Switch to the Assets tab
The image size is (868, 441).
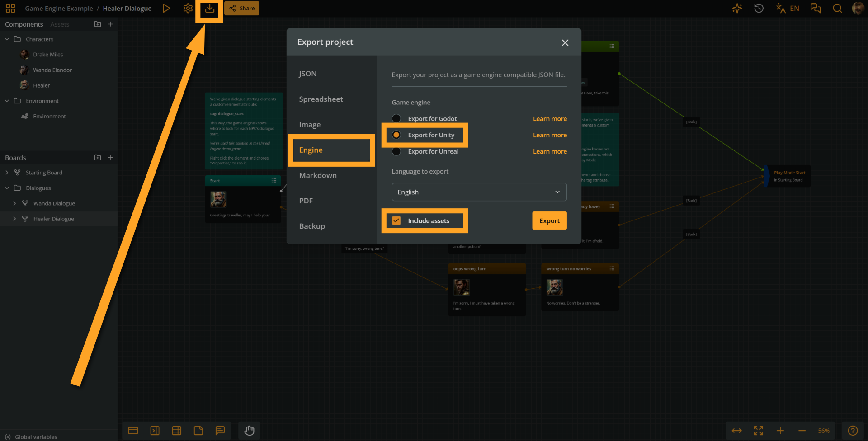tap(60, 24)
